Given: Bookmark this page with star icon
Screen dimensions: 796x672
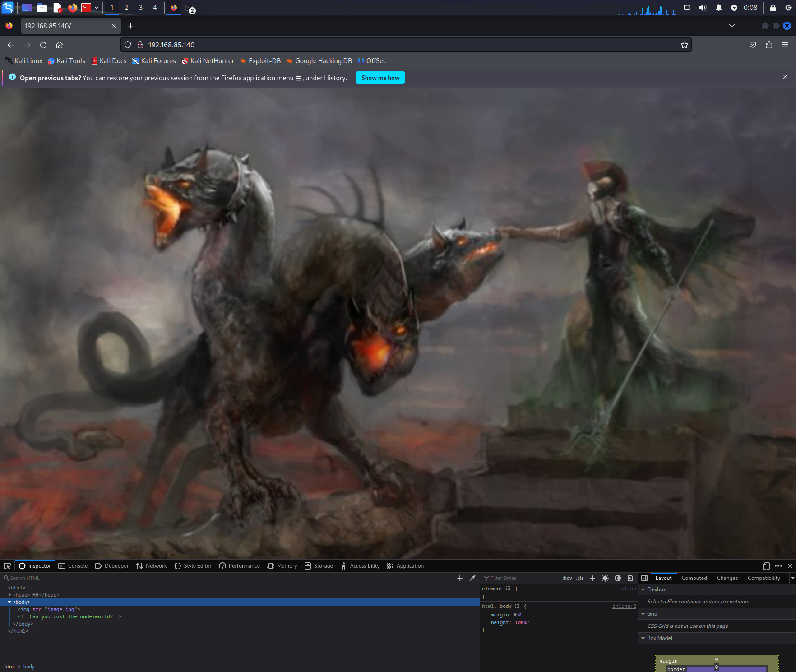Looking at the screenshot, I should [684, 45].
